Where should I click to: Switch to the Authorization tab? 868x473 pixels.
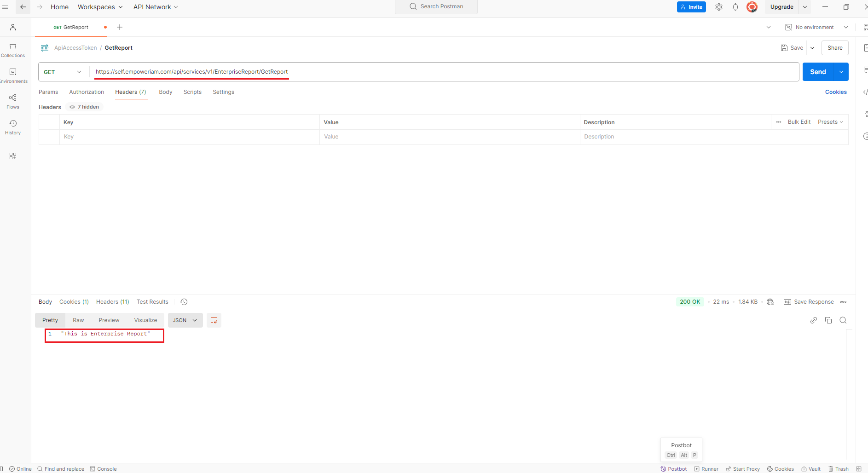[x=87, y=92]
